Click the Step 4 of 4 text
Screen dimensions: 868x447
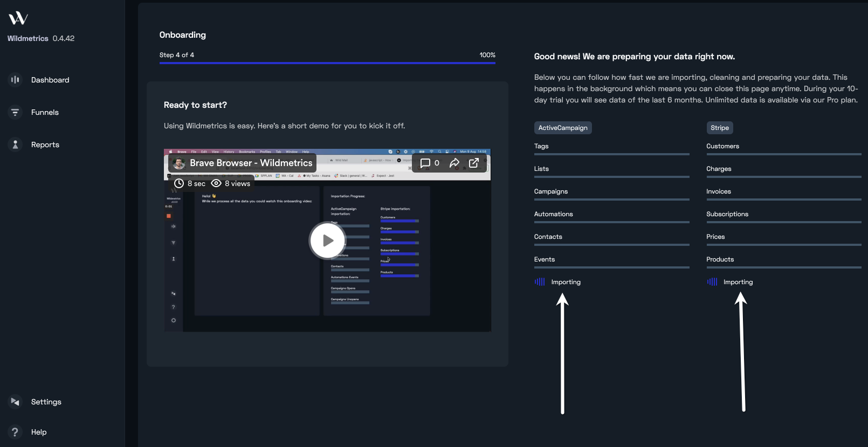click(177, 55)
